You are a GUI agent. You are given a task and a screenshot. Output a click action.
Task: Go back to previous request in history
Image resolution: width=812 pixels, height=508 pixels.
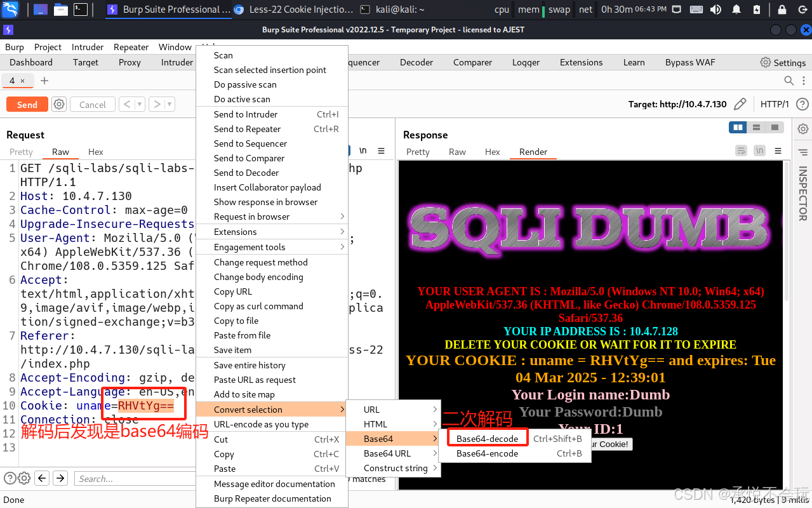pyautogui.click(x=126, y=104)
